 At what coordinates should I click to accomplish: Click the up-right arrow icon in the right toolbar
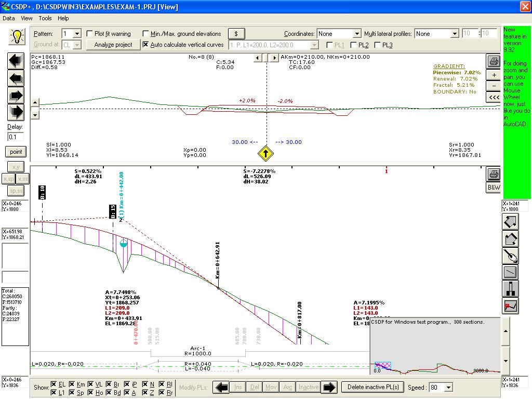point(510,222)
